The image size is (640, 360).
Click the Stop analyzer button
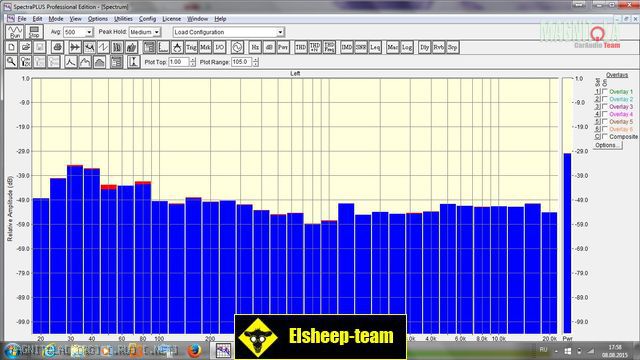click(34, 32)
